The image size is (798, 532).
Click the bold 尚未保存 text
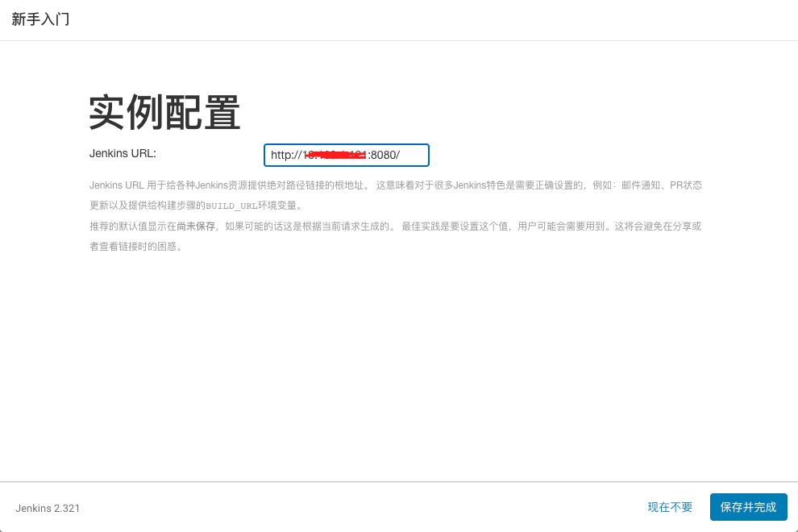coord(196,226)
